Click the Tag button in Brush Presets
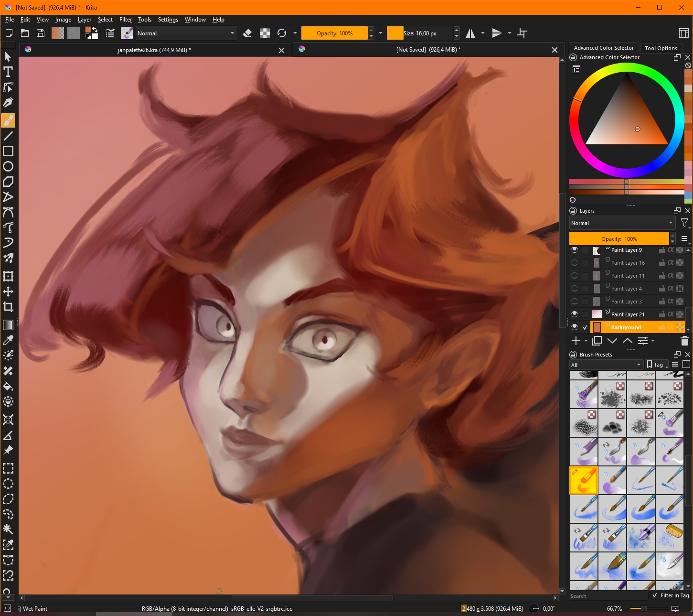 tap(657, 365)
